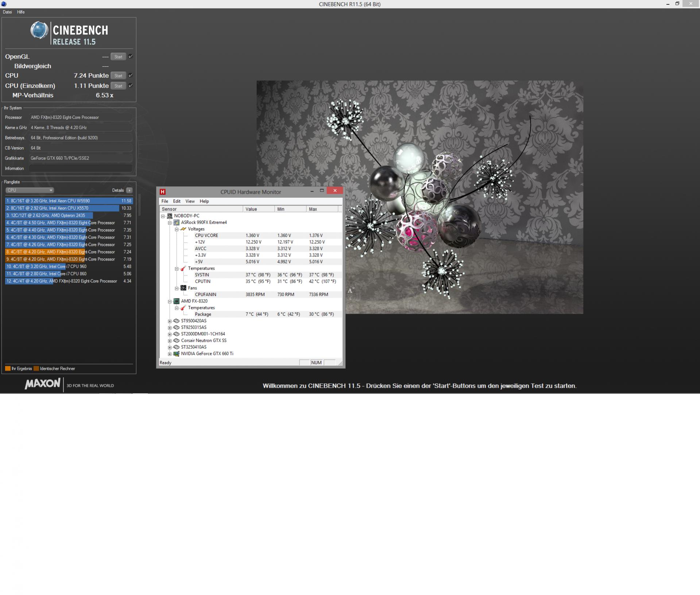Click the Min column header
Screen dimensions: 700x595
[x=291, y=209]
